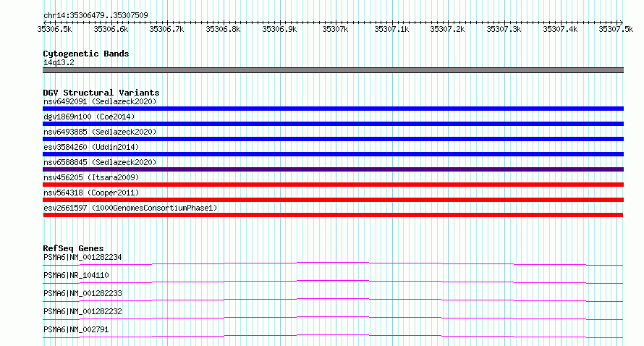Click the 35306.5k ruler tick label
The height and width of the screenshot is (346, 644).
pos(54,29)
